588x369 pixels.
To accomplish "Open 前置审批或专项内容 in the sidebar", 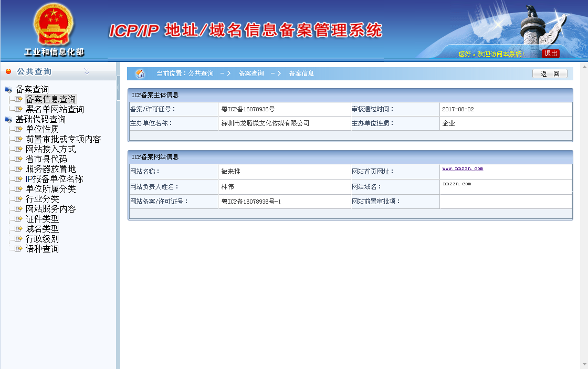I will (x=63, y=139).
